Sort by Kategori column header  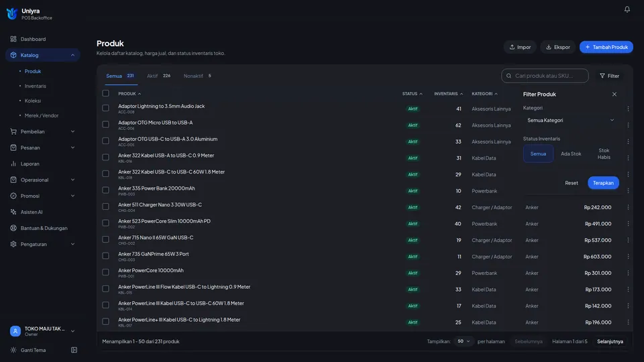(484, 94)
